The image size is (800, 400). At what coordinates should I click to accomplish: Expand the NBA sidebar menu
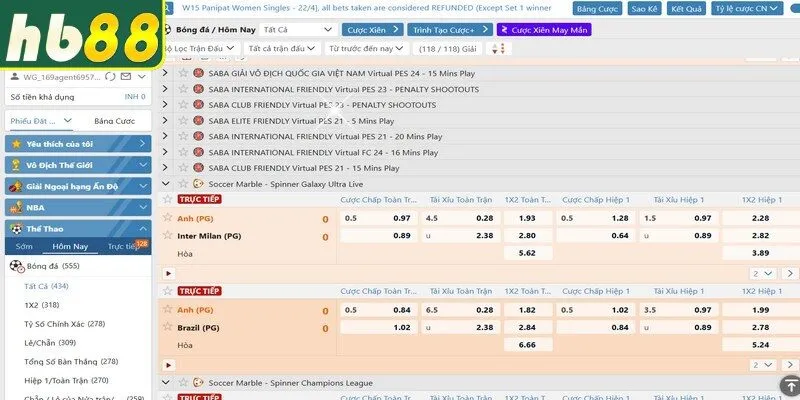78,208
